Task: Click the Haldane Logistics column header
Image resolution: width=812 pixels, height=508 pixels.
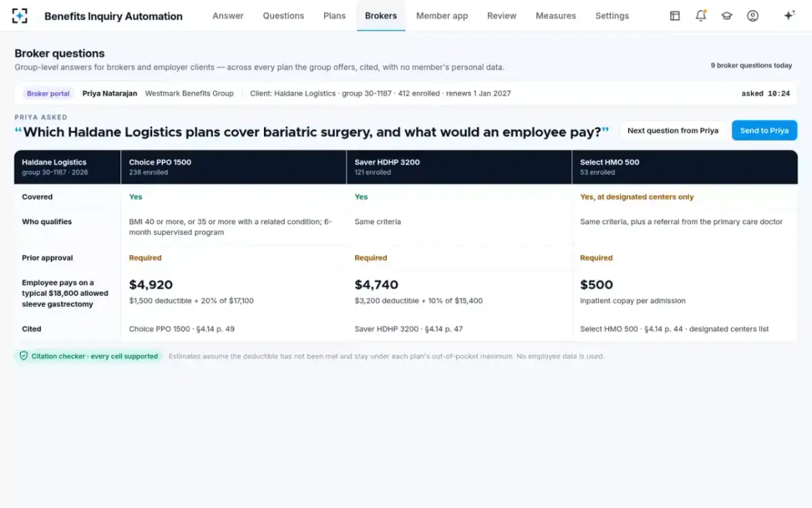Action: pos(68,167)
